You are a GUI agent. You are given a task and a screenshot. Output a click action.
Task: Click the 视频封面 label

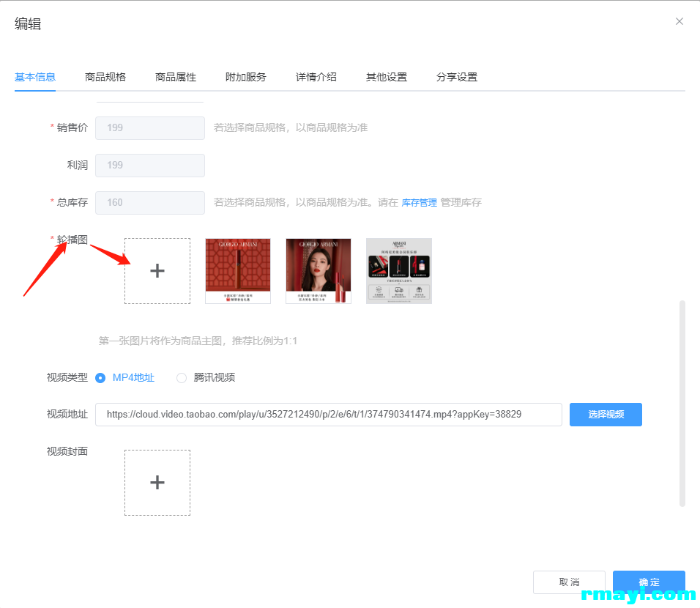coord(67,451)
